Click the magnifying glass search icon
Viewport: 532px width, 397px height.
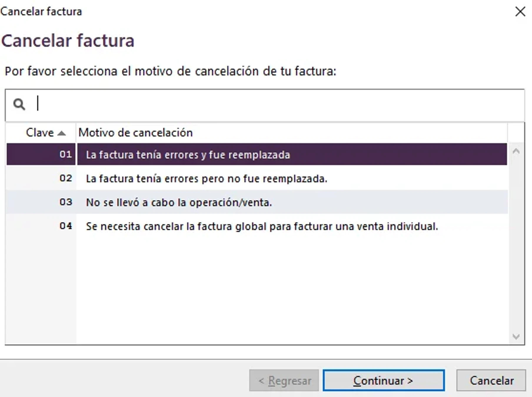tap(19, 104)
